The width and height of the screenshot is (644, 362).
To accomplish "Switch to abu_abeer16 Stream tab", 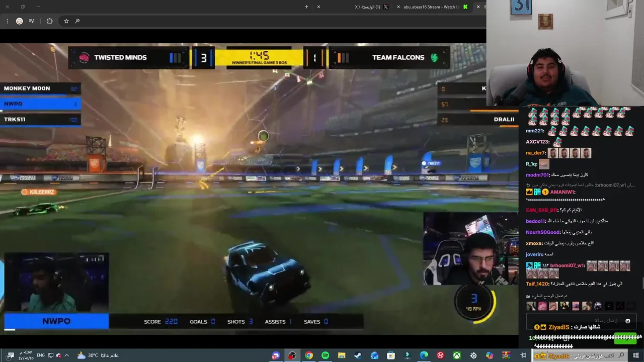I will pyautogui.click(x=432, y=7).
